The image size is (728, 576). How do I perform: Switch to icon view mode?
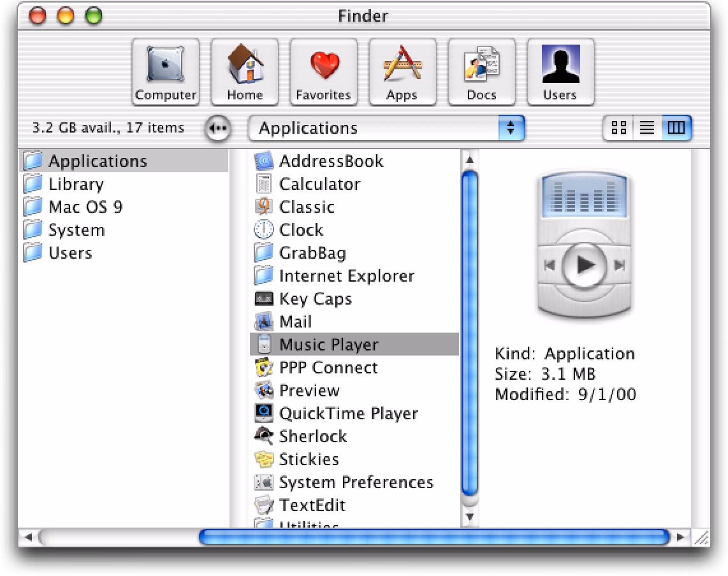click(618, 128)
